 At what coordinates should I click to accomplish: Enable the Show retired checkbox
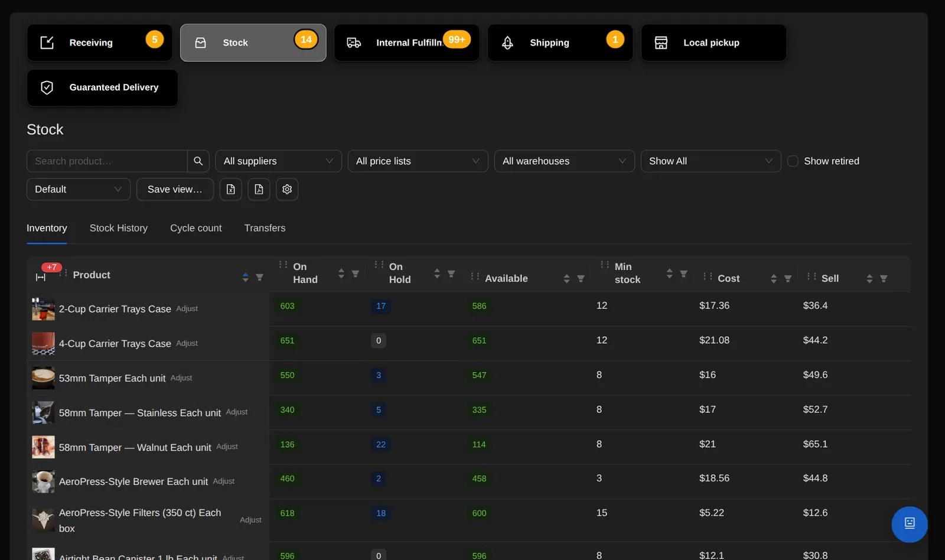point(793,161)
